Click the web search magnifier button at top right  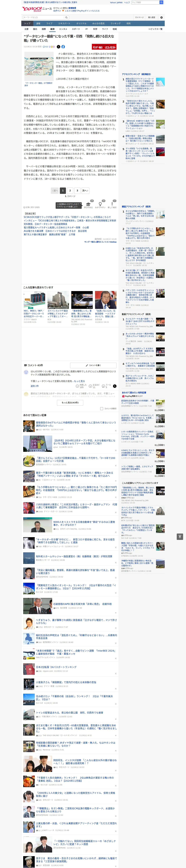tap(161, 2)
